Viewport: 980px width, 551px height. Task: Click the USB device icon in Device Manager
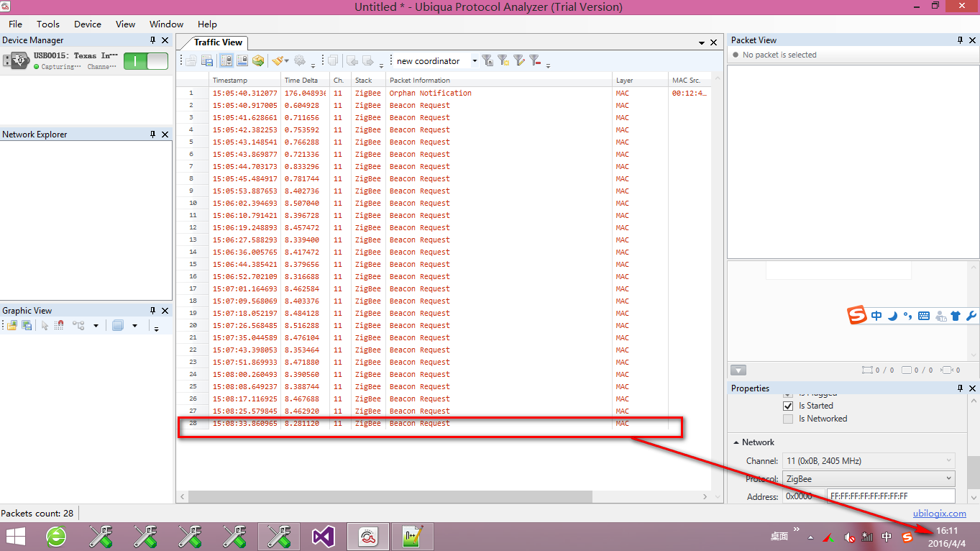point(17,61)
